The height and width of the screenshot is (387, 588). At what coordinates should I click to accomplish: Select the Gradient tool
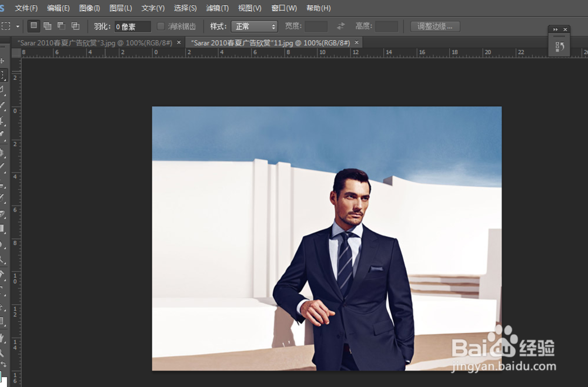coord(2,228)
